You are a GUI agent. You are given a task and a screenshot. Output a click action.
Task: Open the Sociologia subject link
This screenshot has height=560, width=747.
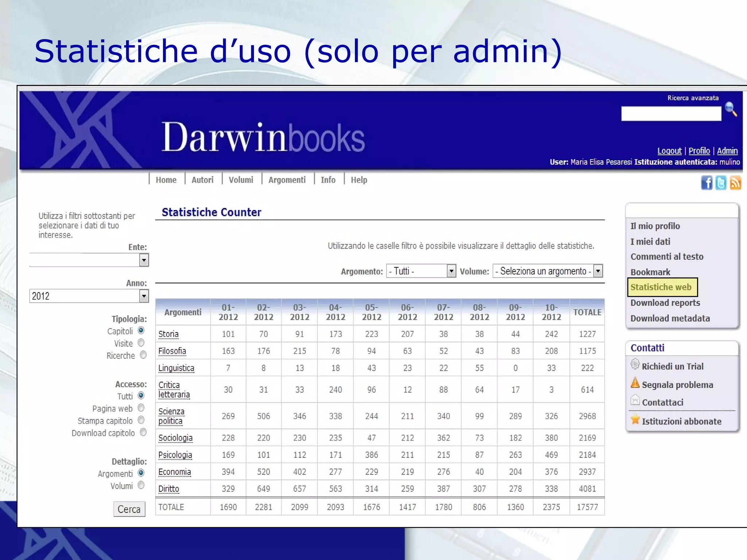point(175,438)
